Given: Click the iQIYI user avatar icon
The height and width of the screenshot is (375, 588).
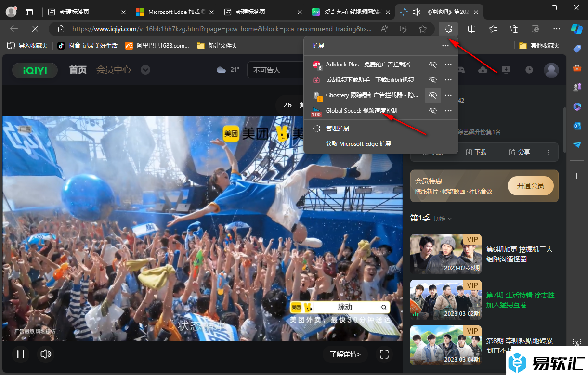Looking at the screenshot, I should (x=551, y=70).
